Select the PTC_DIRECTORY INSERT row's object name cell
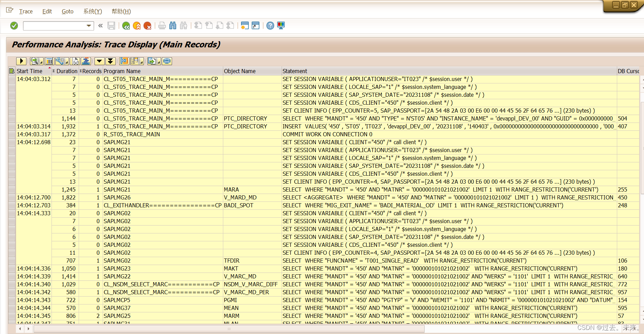The image size is (644, 334). pyautogui.click(x=252, y=126)
